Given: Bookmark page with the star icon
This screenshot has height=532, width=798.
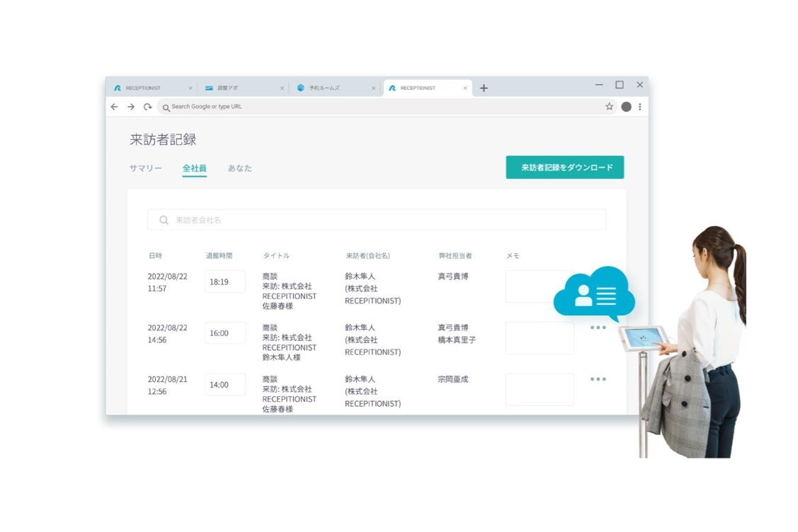Looking at the screenshot, I should 609,106.
